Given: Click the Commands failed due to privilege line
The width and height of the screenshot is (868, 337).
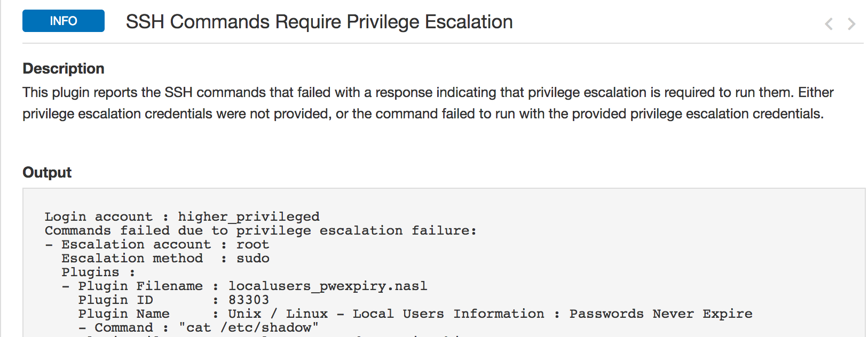Looking at the screenshot, I should point(261,231).
